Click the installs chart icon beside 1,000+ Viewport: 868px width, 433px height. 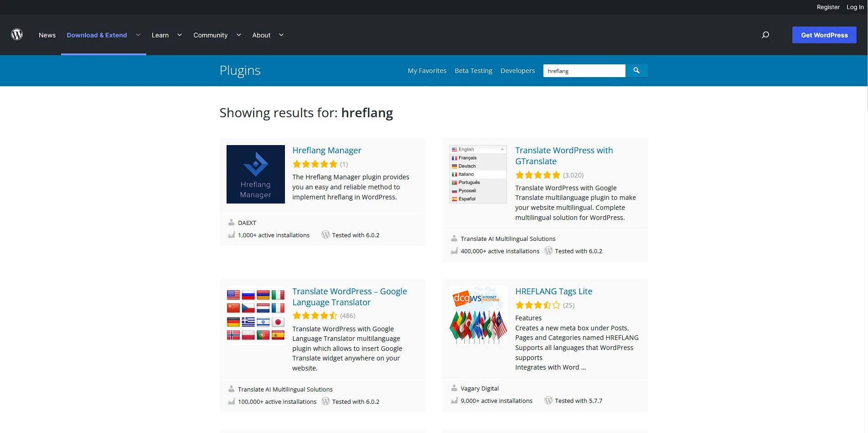(231, 235)
